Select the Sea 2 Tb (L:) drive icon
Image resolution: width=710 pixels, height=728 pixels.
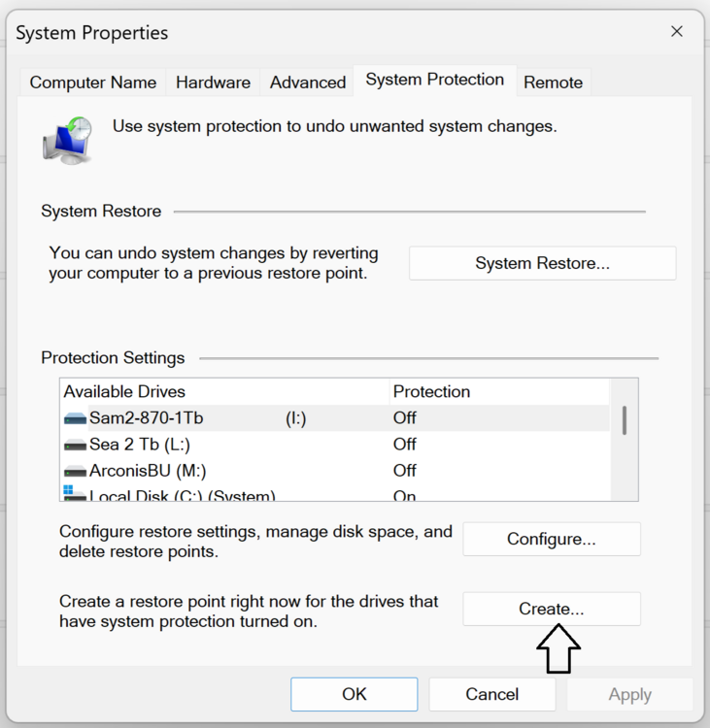point(75,445)
